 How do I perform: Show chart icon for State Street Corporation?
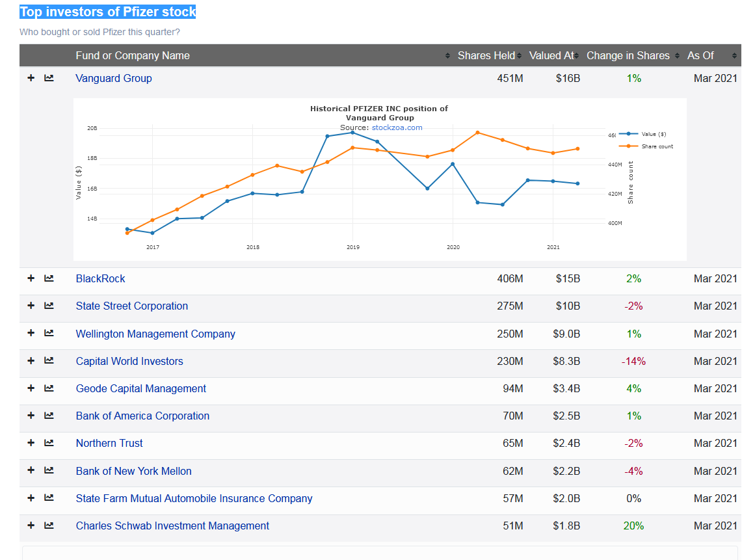49,305
